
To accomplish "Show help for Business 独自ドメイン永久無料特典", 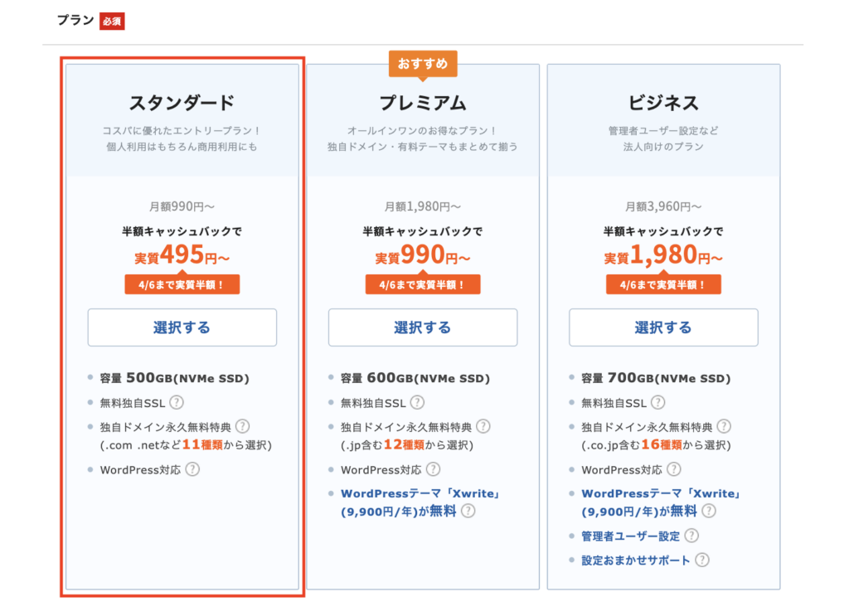I will click(724, 427).
